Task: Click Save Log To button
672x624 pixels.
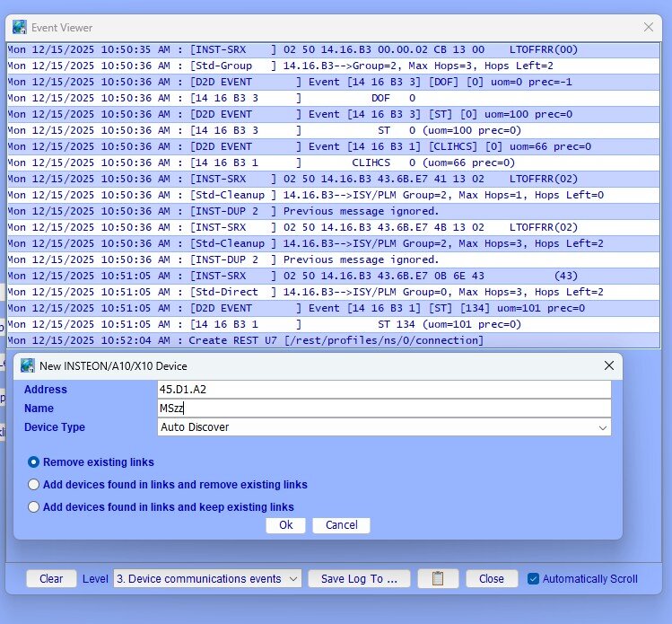Action: click(x=359, y=578)
